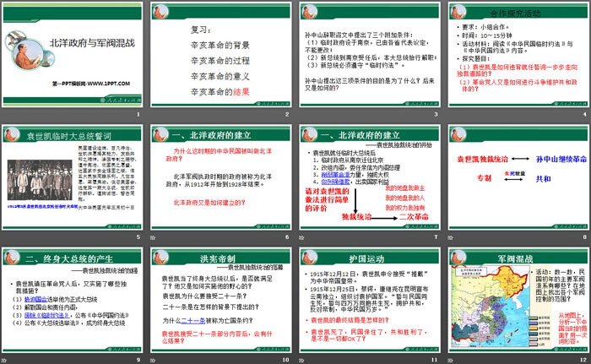Click the portrait circle image on slide 1

pos(29,55)
